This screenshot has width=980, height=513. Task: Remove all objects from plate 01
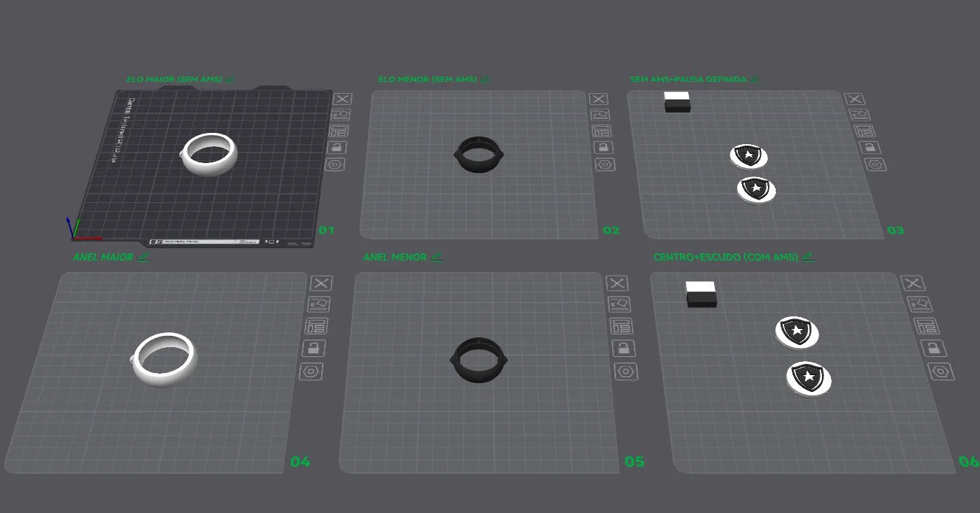pos(342,99)
